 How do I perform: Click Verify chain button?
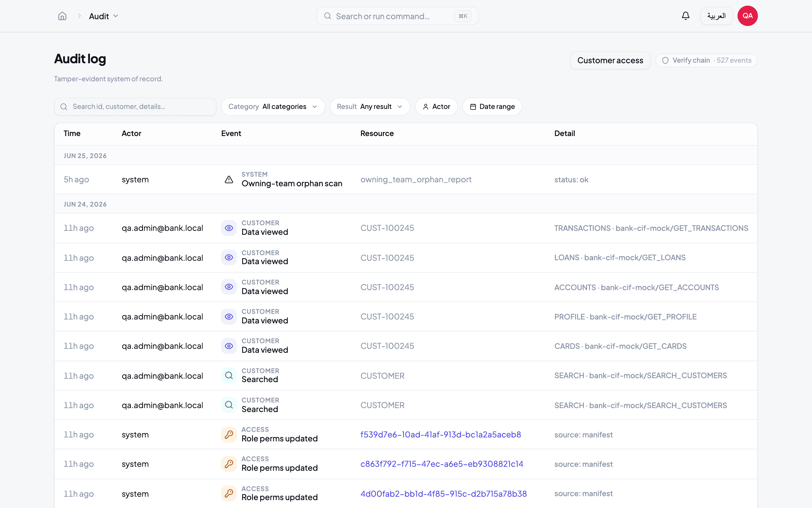pyautogui.click(x=706, y=60)
